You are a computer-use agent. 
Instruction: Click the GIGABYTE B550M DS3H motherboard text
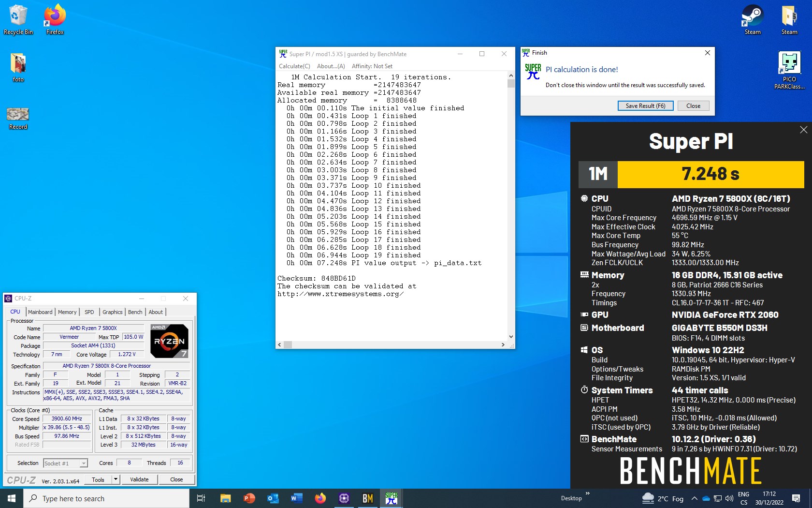[719, 328]
